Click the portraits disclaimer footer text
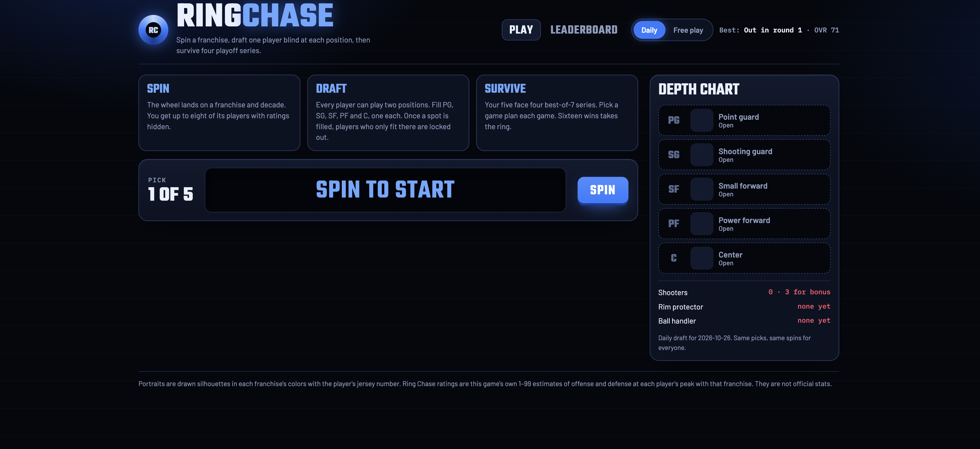This screenshot has width=980, height=449. 485,384
